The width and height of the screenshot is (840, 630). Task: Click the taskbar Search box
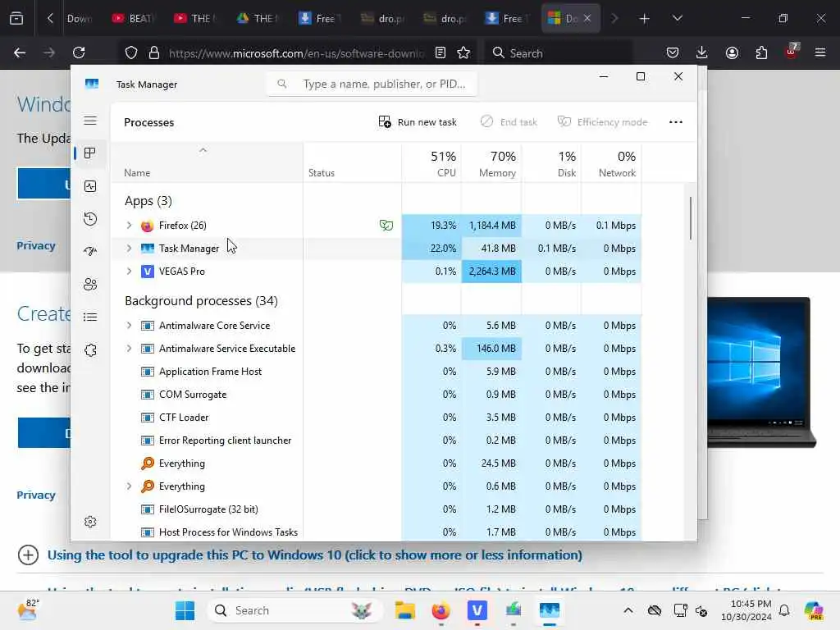tap(294, 610)
